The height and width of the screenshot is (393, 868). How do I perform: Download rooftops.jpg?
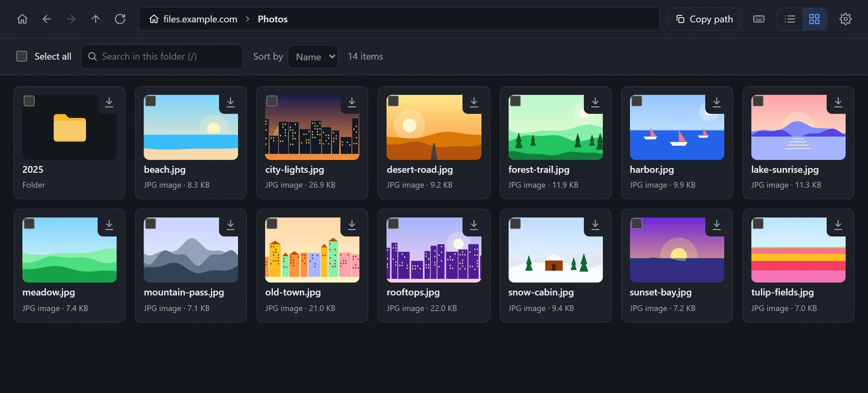[474, 224]
